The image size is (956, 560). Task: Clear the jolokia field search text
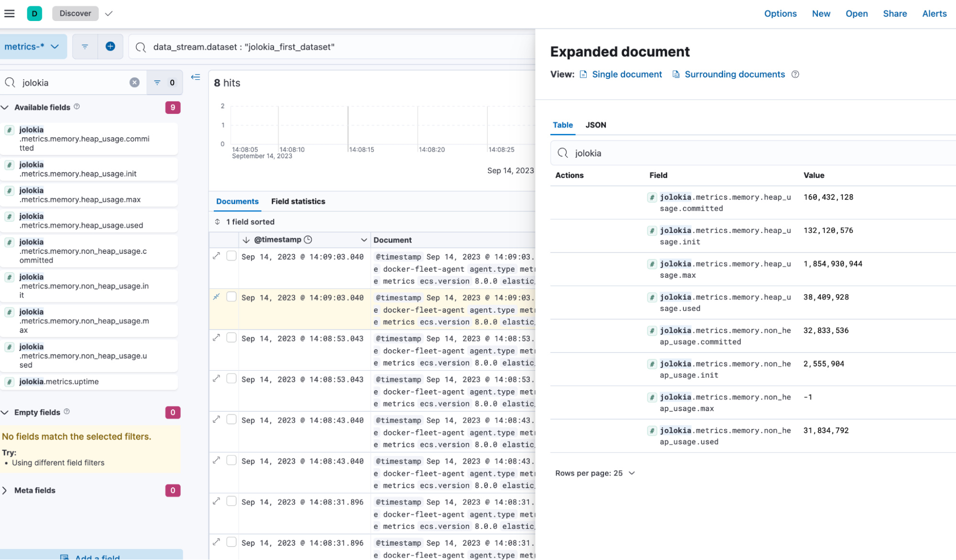point(134,82)
